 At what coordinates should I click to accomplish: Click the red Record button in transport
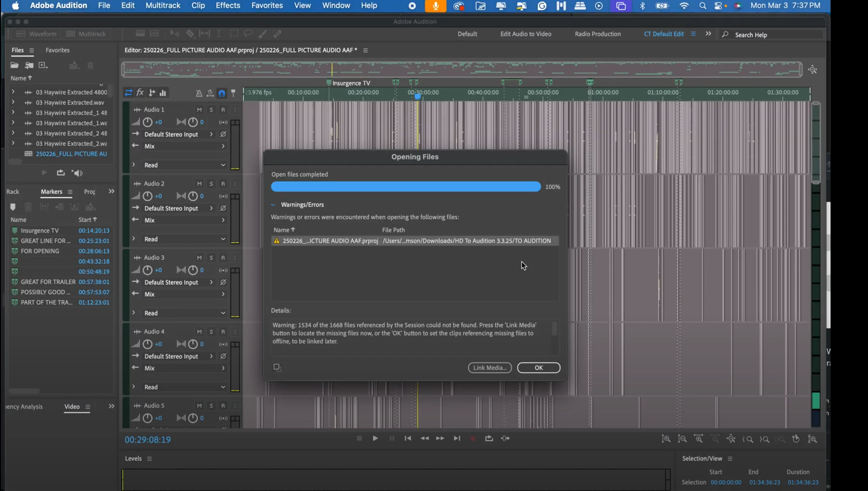(x=473, y=439)
